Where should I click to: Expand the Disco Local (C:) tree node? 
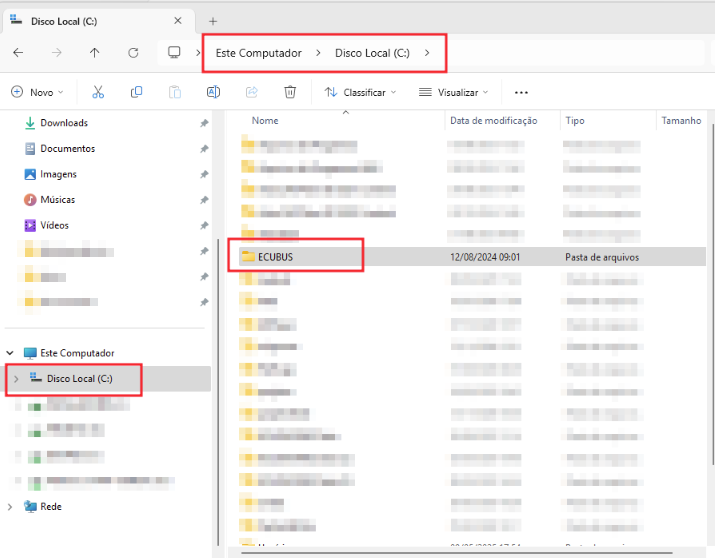pos(16,379)
